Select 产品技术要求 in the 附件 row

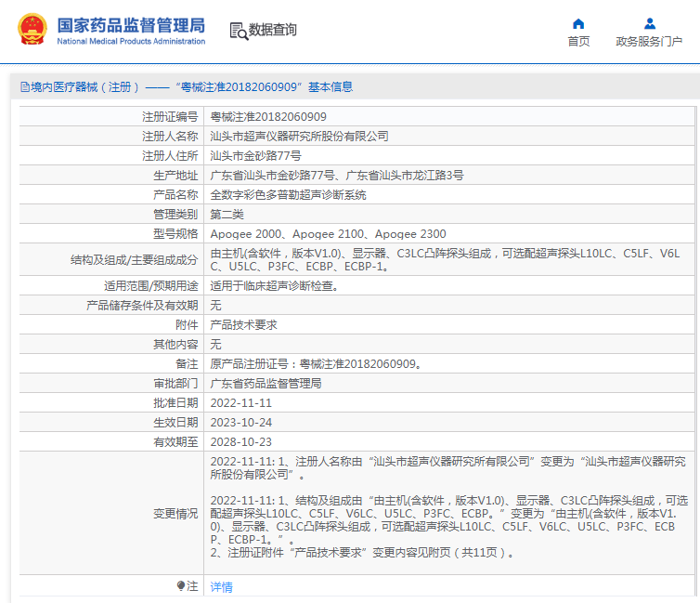point(244,324)
